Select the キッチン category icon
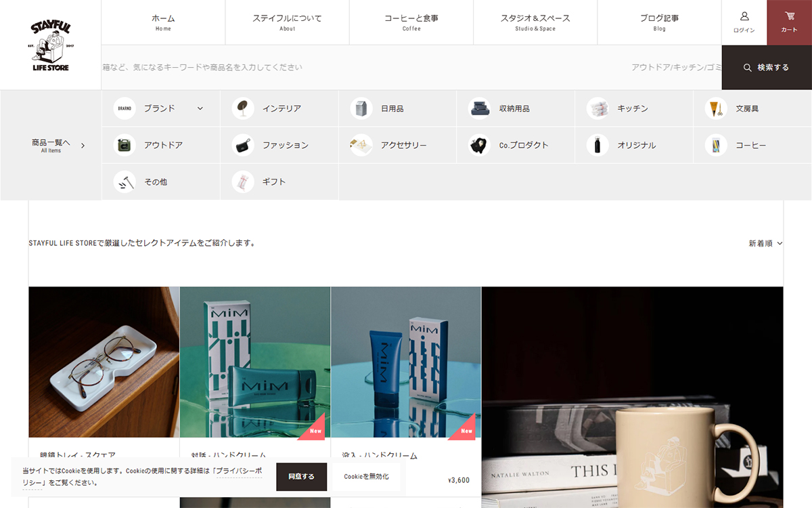The width and height of the screenshot is (812, 508). coord(597,108)
